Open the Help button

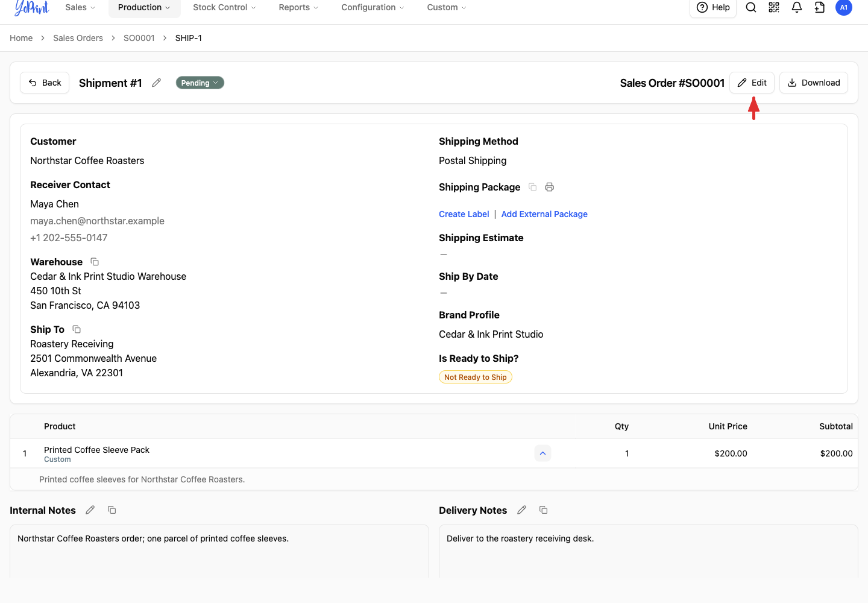point(713,7)
